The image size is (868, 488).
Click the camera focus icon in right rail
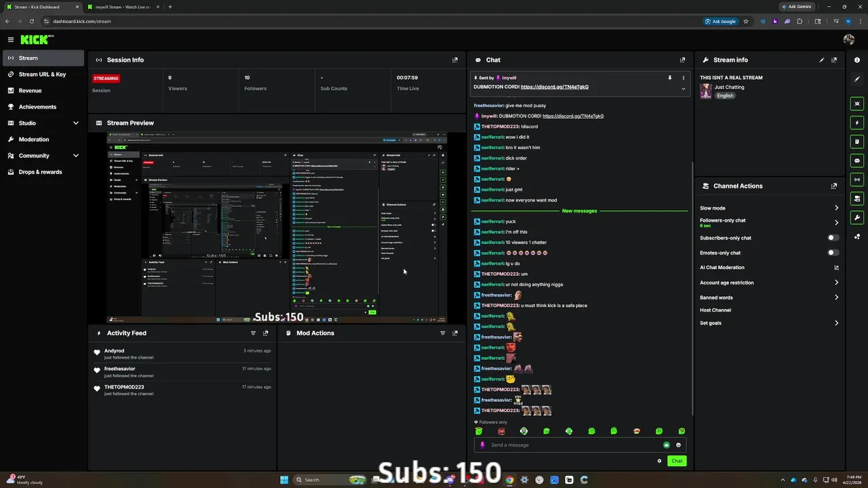pyautogui.click(x=857, y=104)
